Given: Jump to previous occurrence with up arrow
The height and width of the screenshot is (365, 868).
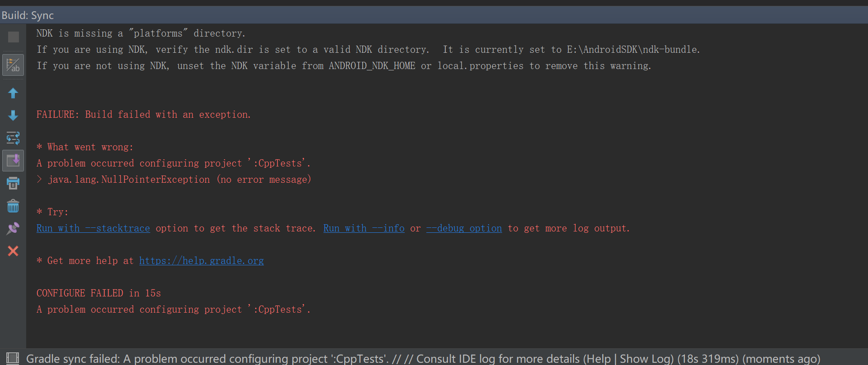Looking at the screenshot, I should (13, 93).
